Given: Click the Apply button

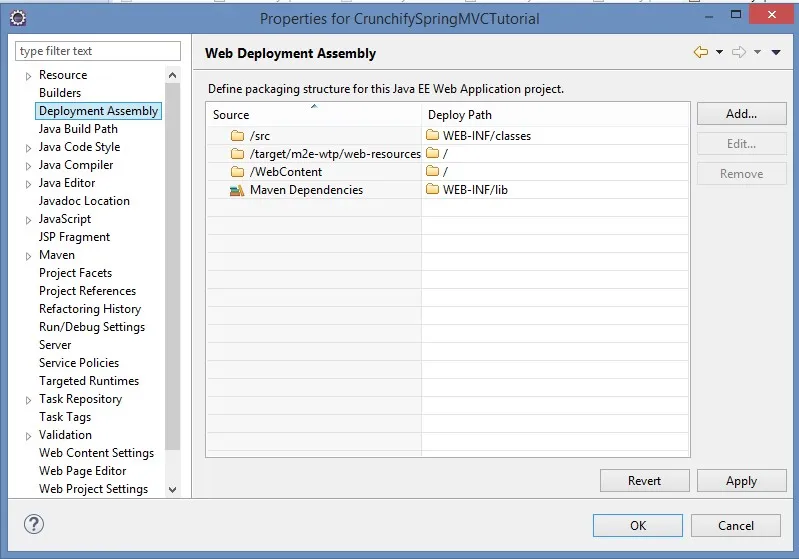Looking at the screenshot, I should click(x=741, y=481).
